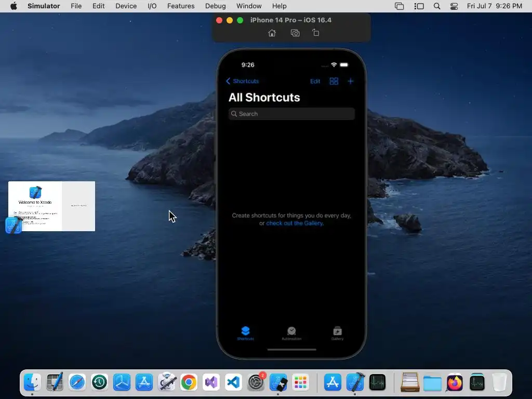
Task: Open Launchpad from the Dock
Action: coord(301,382)
